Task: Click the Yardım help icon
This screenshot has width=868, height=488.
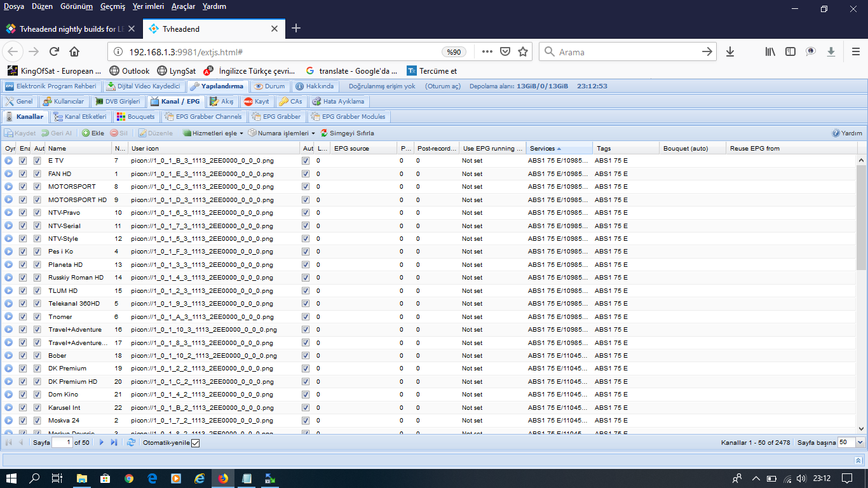Action: [836, 133]
